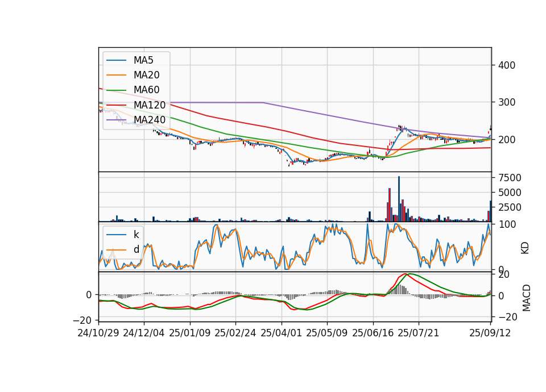Click the blue k legend line sample
Screen dimensions: 546x392
coord(116,235)
